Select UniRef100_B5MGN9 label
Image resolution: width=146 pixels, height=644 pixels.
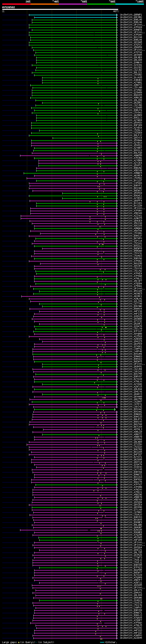(x=131, y=251)
